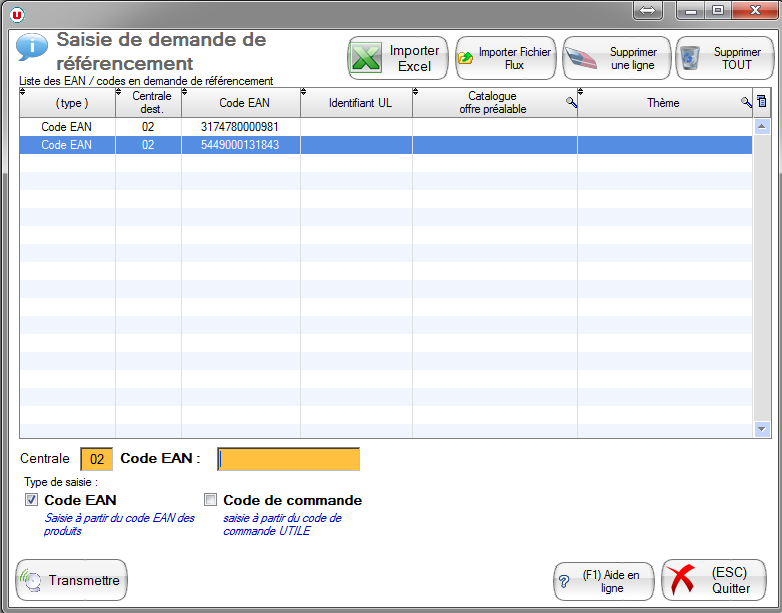Select the row with EAN 3174780000981
Image resolution: width=782 pixels, height=613 pixels.
click(240, 127)
